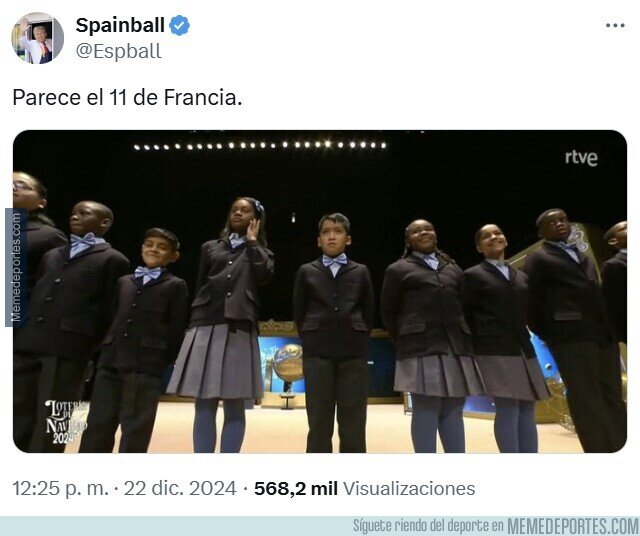Click the row of stage lights

point(260,145)
